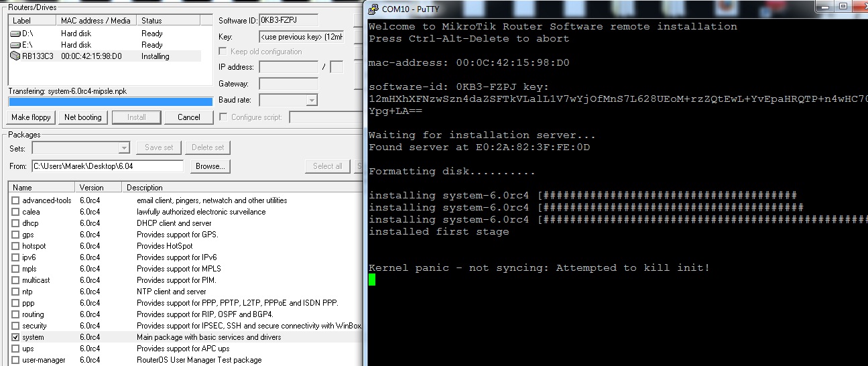Click the Net booting button
The width and height of the screenshot is (868, 366).
(83, 117)
